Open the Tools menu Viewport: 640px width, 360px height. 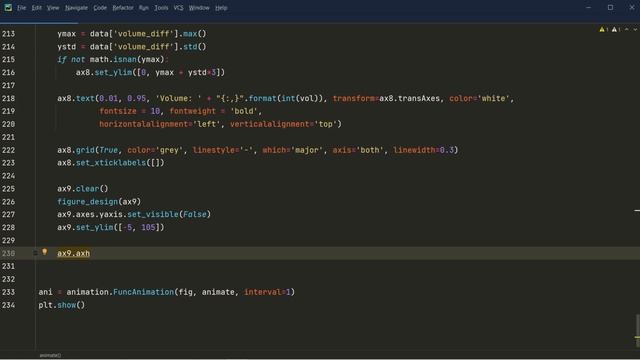pyautogui.click(x=161, y=8)
